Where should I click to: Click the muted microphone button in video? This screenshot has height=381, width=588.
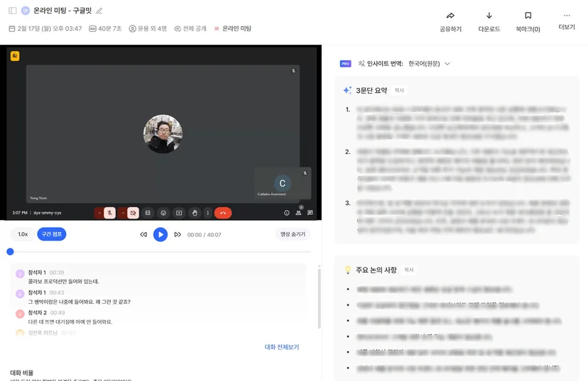(109, 213)
